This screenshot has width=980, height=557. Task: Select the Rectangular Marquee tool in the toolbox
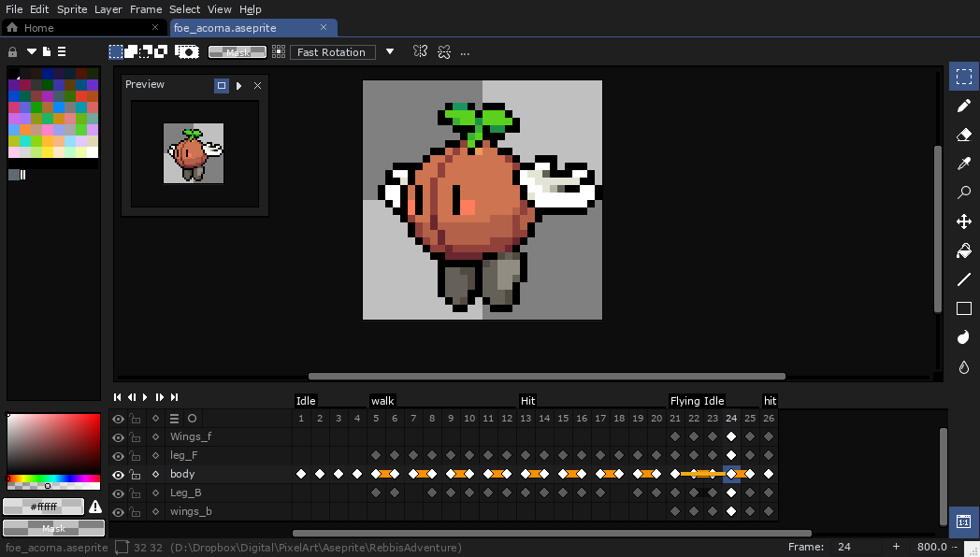(964, 77)
